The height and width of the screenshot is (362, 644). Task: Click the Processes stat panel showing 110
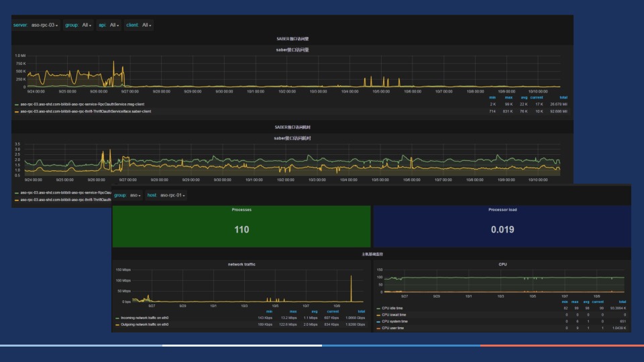coord(241,227)
